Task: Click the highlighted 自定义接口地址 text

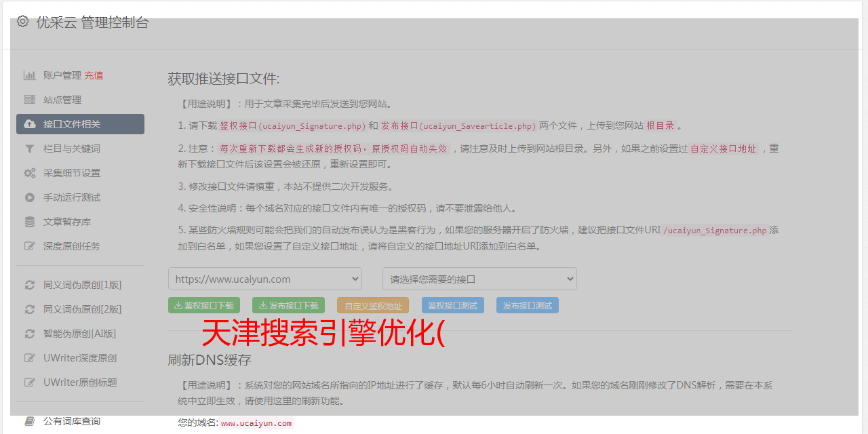Action: click(x=723, y=149)
